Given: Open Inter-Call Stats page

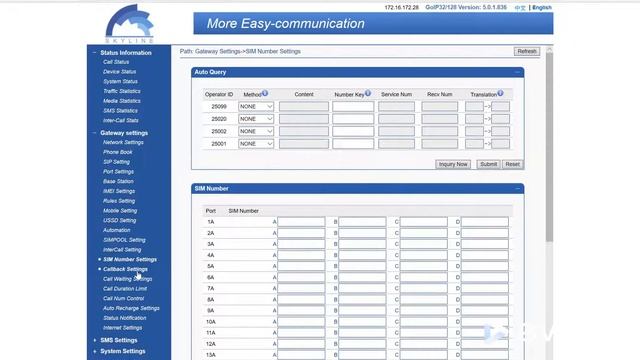Looking at the screenshot, I should click(121, 121).
